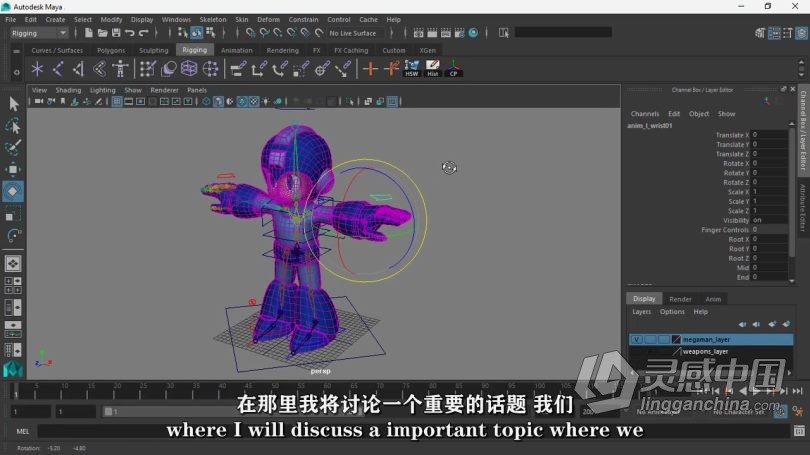The image size is (810, 455).
Task: Click the Create Locator star shelf icon
Action: (x=37, y=68)
